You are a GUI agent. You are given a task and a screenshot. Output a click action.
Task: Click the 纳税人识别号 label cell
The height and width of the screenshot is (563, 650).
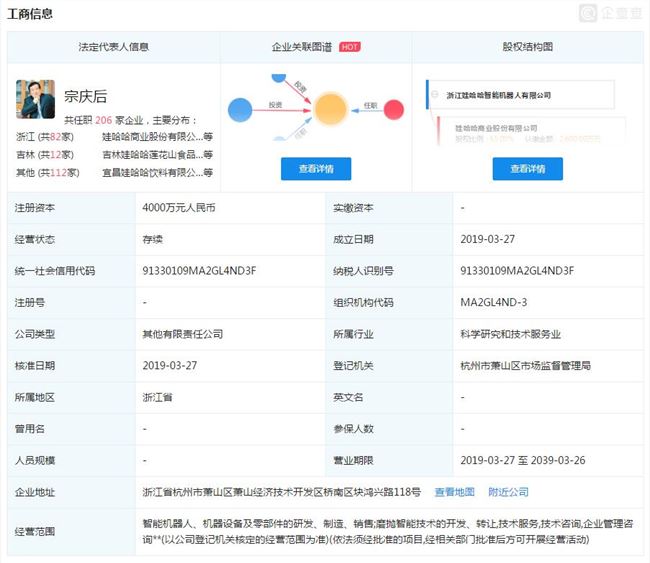[389, 271]
